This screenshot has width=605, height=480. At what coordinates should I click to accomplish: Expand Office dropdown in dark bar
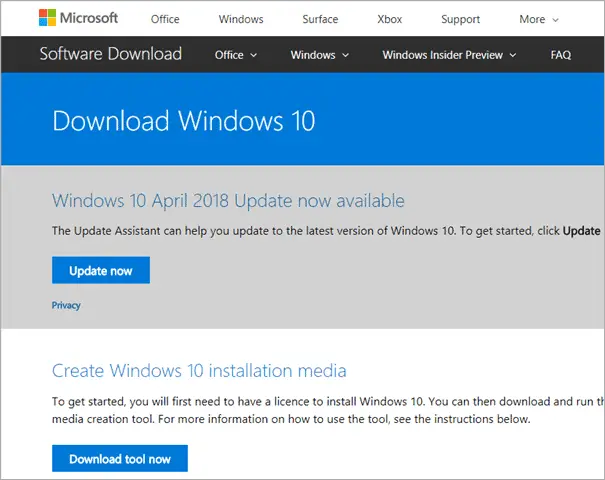[x=236, y=55]
